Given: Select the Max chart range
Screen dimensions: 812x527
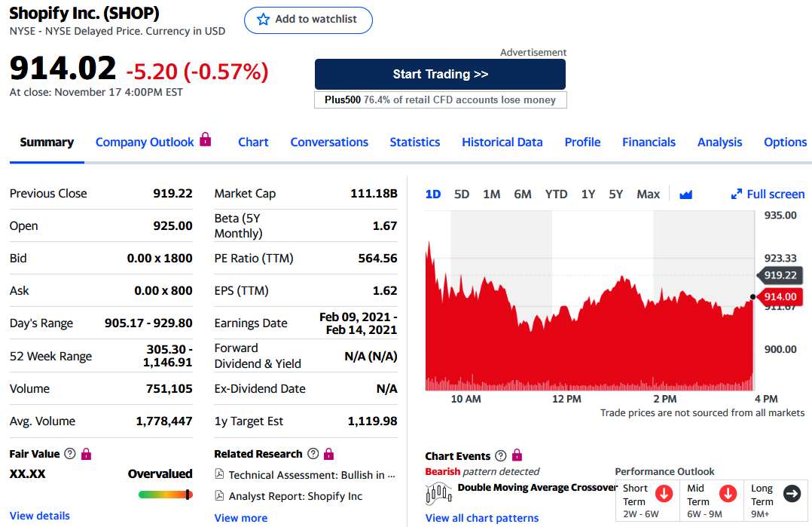Looking at the screenshot, I should click(649, 195).
